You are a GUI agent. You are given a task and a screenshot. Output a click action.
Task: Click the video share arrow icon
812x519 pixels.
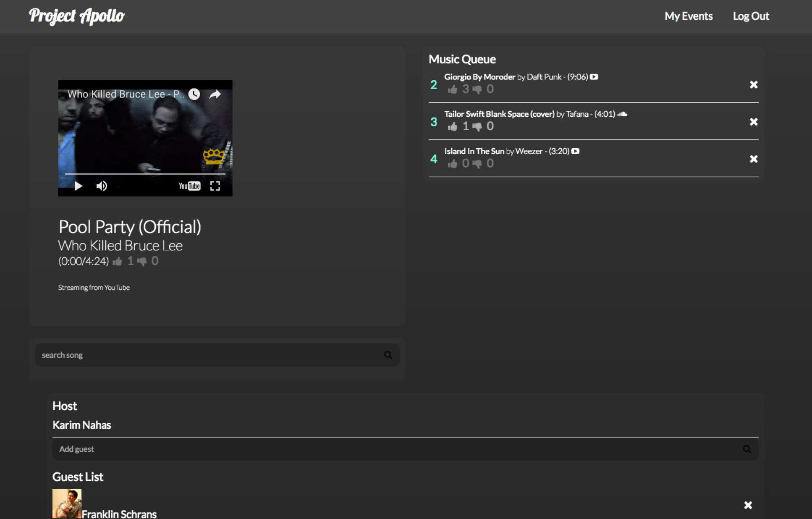click(x=215, y=94)
